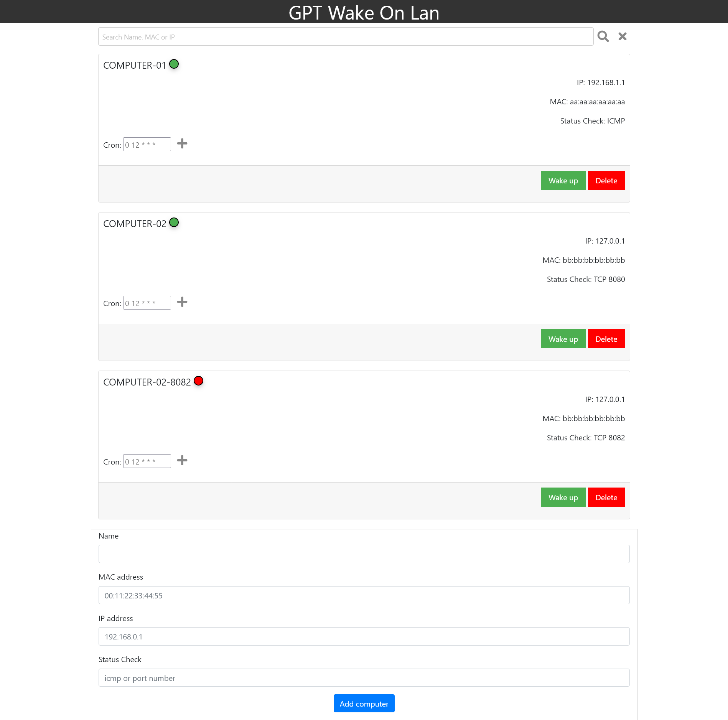Click the COMPUTER-01 name heading
This screenshot has height=720, width=728.
(x=135, y=66)
